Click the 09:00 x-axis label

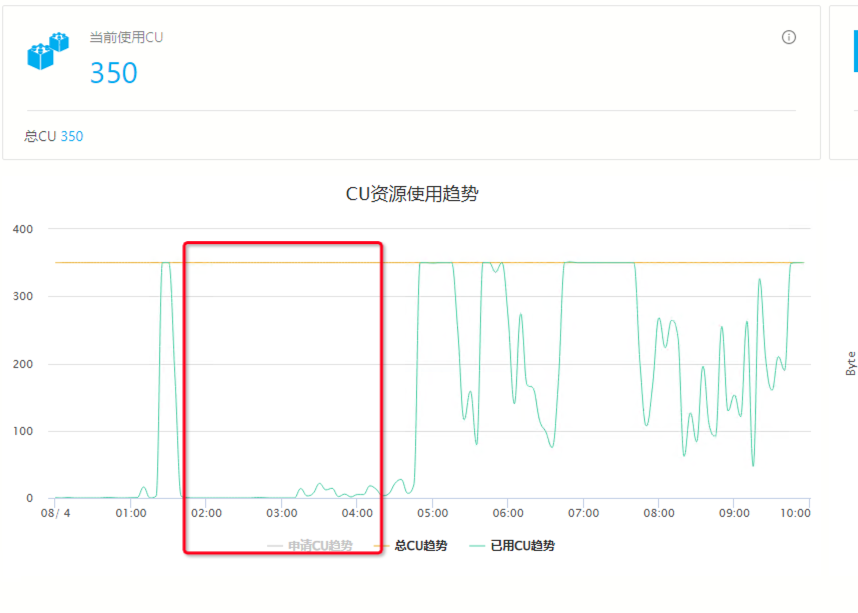[734, 513]
